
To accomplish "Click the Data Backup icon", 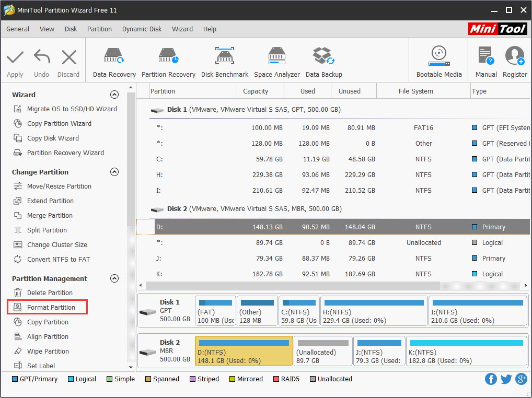I will pos(323,62).
